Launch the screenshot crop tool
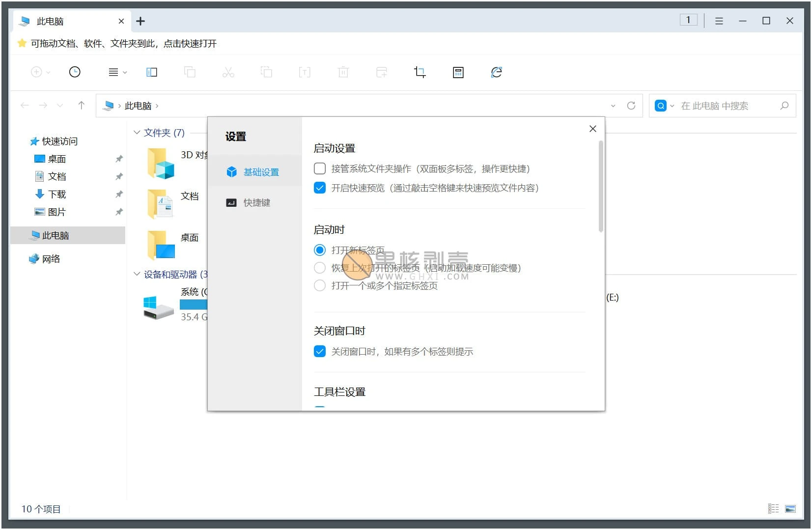Image resolution: width=812 pixels, height=530 pixels. pyautogui.click(x=420, y=72)
